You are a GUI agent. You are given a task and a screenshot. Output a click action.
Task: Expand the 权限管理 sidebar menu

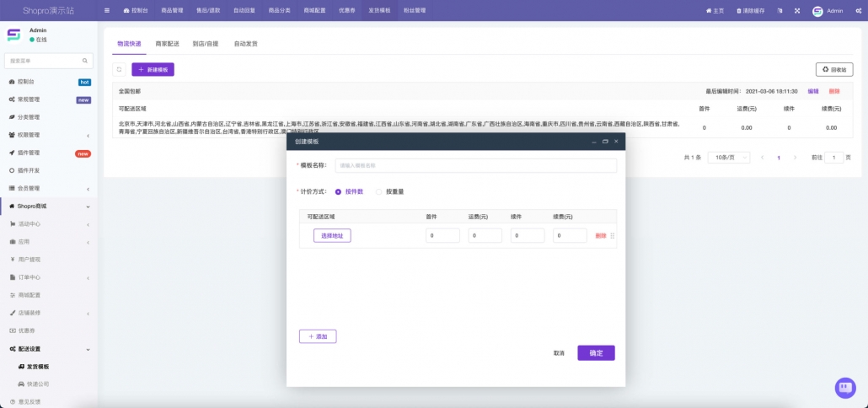49,135
